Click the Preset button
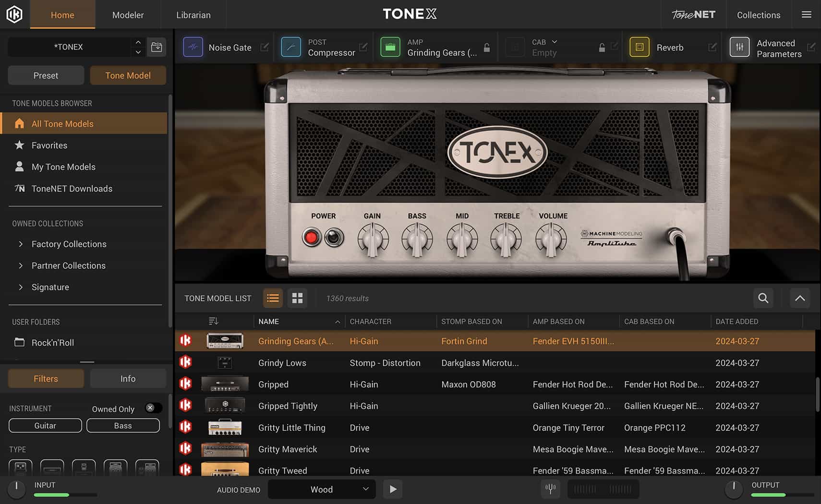The height and width of the screenshot is (504, 821). tap(46, 75)
